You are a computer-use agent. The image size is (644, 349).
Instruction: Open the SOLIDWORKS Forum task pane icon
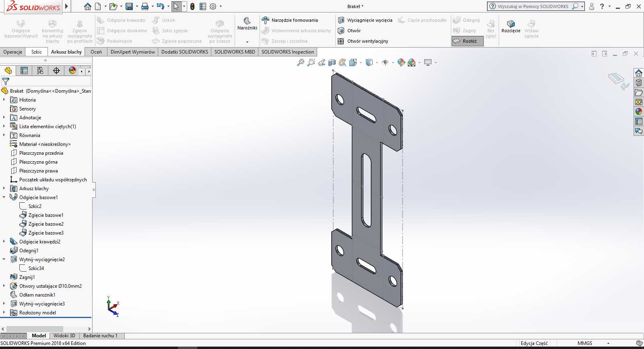click(x=639, y=131)
